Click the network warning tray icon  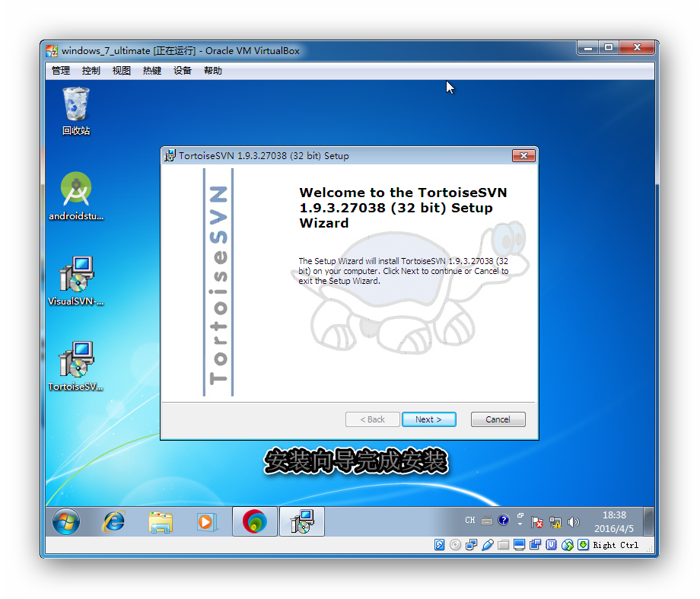pos(555,521)
